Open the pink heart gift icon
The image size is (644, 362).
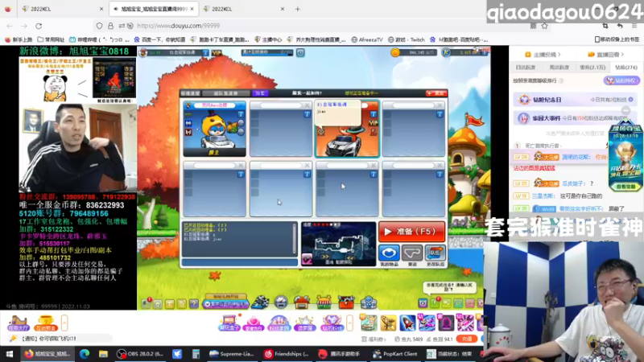(253, 323)
